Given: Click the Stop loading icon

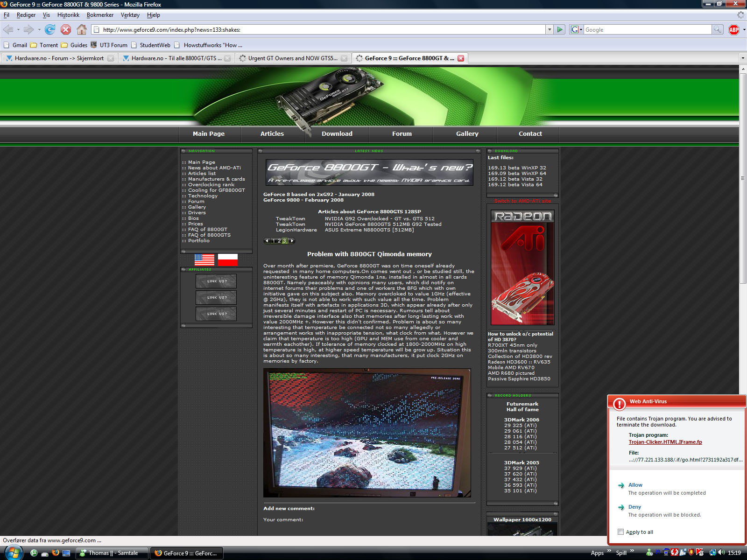Looking at the screenshot, I should [x=66, y=30].
